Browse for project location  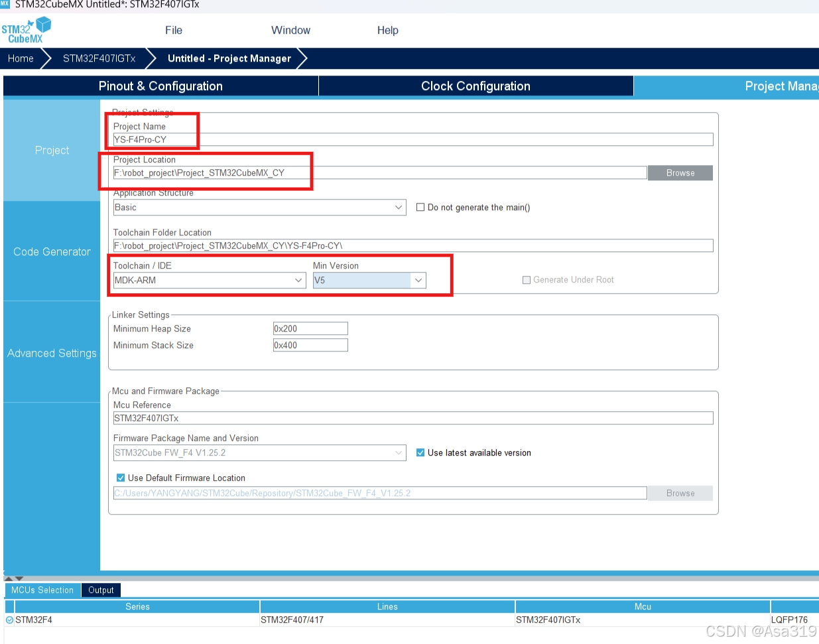pos(680,173)
